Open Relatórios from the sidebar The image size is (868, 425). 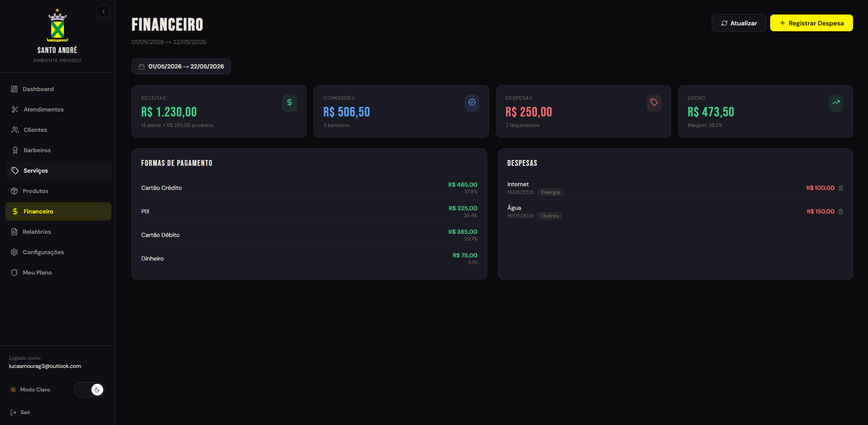58,232
